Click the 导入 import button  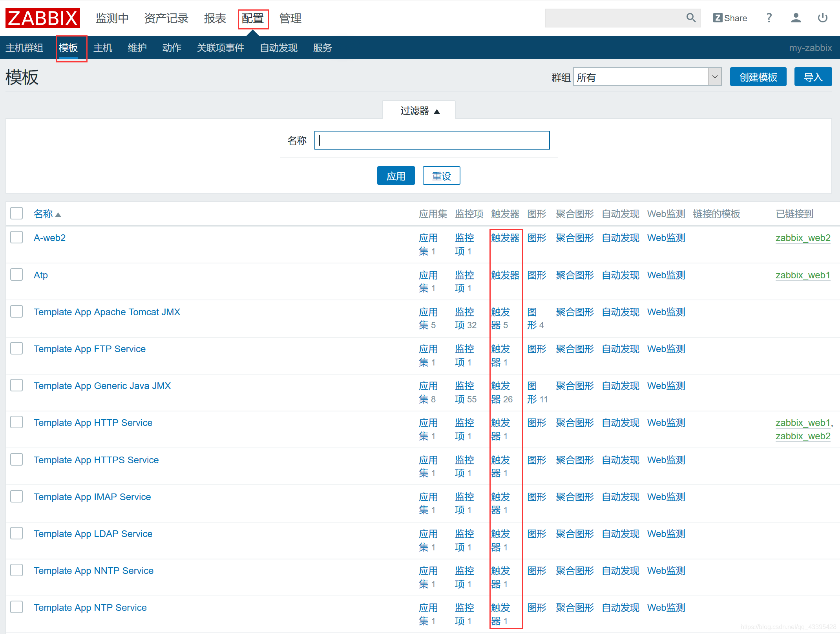[813, 77]
